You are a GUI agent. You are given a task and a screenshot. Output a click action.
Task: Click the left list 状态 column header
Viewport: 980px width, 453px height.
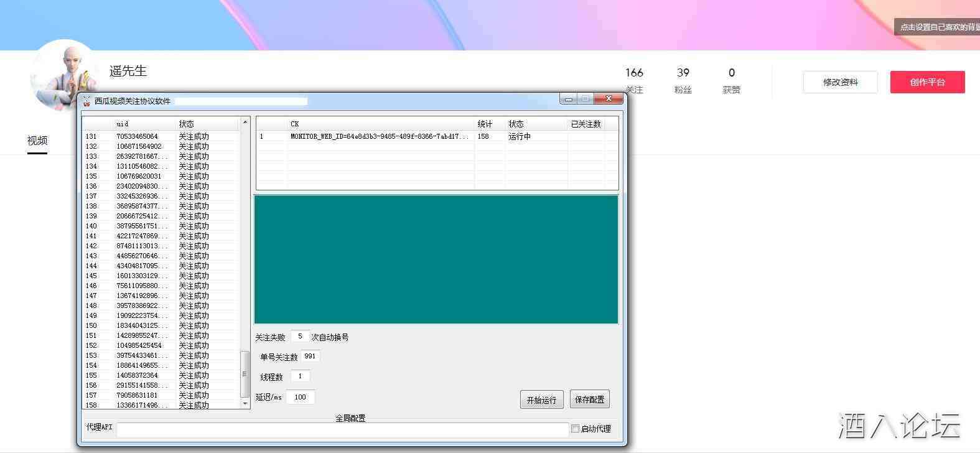pos(208,124)
